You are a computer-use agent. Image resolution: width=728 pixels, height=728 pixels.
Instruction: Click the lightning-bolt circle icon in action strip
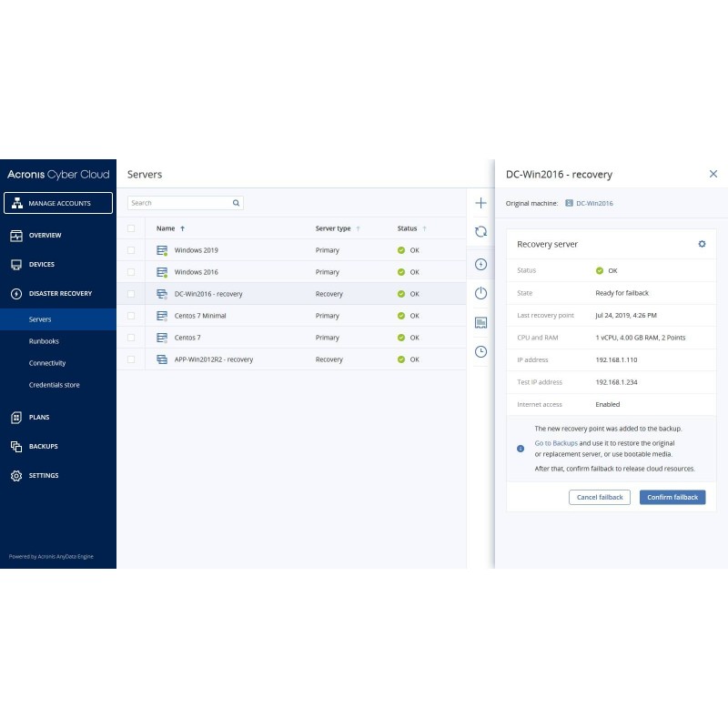point(480,264)
